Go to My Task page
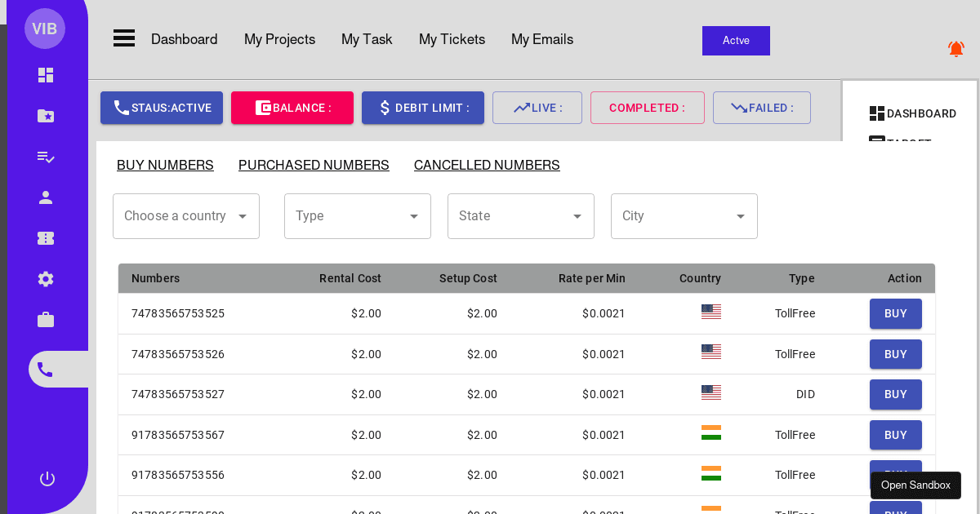 (367, 39)
